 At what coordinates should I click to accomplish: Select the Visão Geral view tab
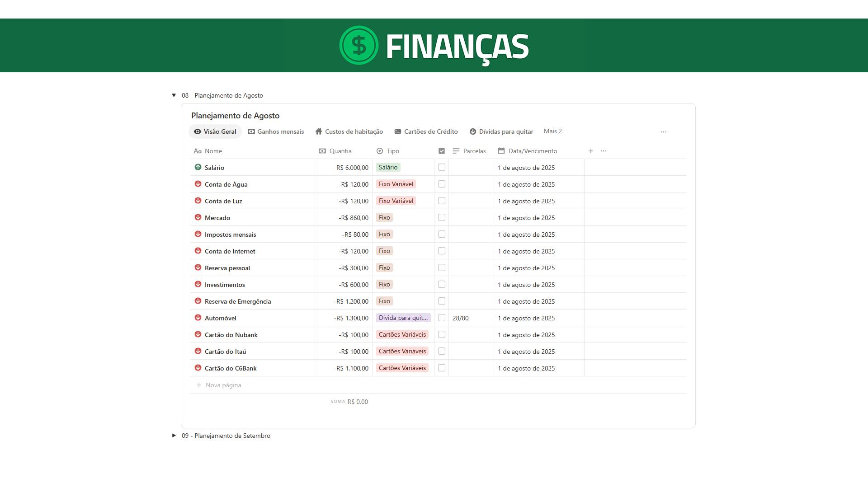pyautogui.click(x=215, y=131)
